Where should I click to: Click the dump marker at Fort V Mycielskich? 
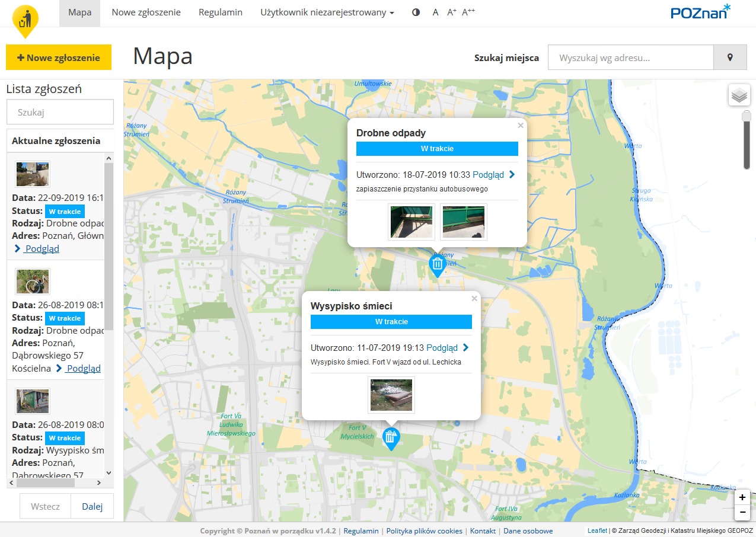(x=391, y=438)
